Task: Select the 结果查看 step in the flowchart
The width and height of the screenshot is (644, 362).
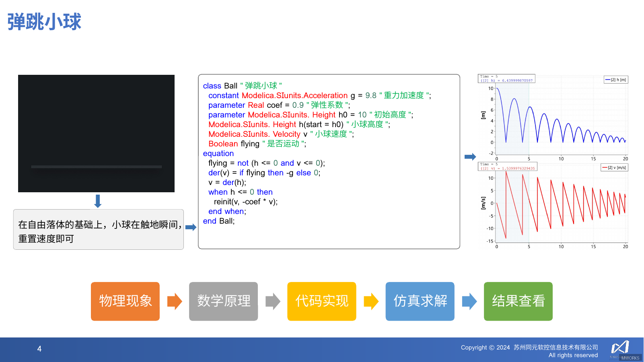Action: [518, 301]
